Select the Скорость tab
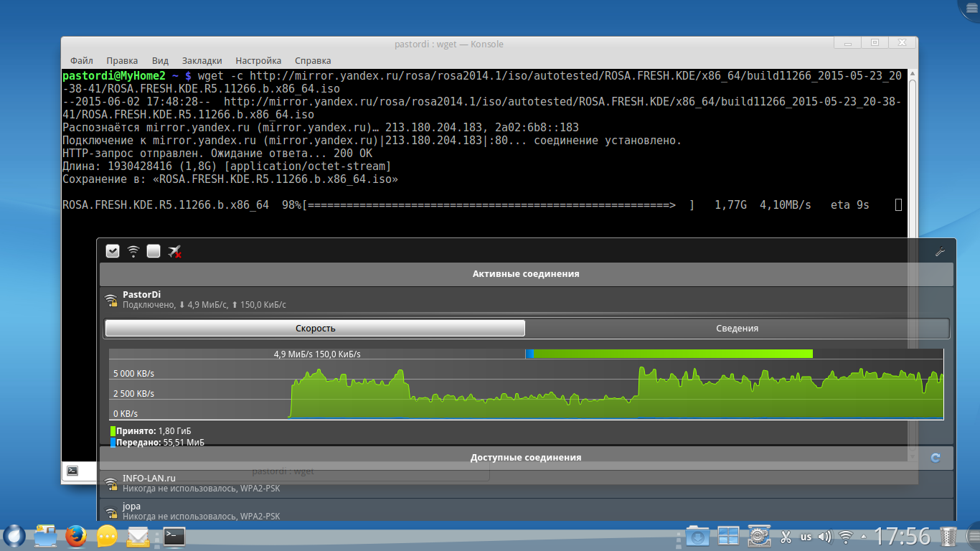Image resolution: width=980 pixels, height=551 pixels. click(x=315, y=329)
